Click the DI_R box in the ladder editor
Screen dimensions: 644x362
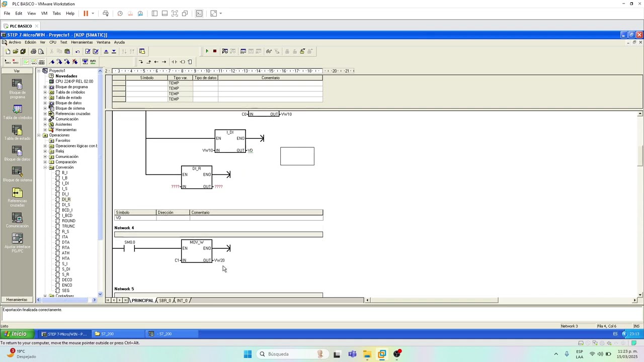coord(197,177)
